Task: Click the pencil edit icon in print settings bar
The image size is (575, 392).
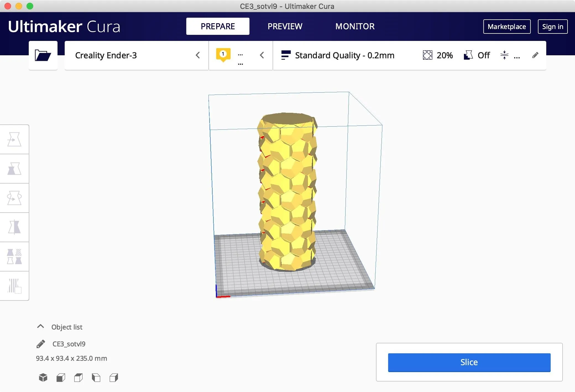Action: coord(535,55)
